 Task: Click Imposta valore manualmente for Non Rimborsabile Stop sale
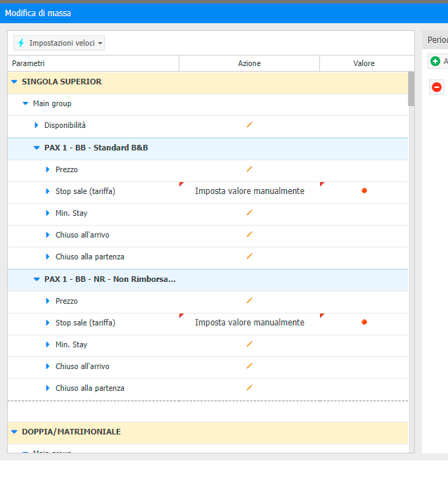click(250, 323)
